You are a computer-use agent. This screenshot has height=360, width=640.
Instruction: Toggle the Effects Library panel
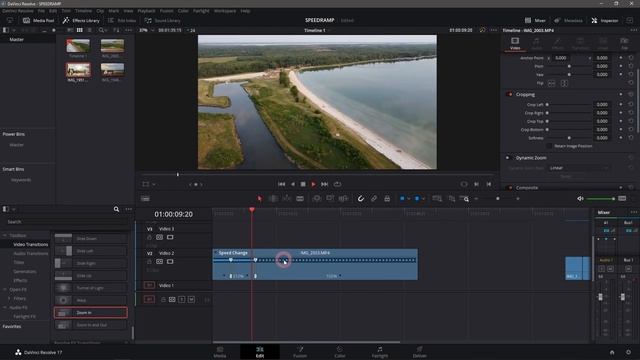[81, 20]
